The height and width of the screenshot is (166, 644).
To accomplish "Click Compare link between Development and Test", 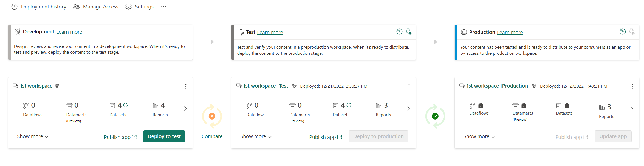I will (212, 136).
